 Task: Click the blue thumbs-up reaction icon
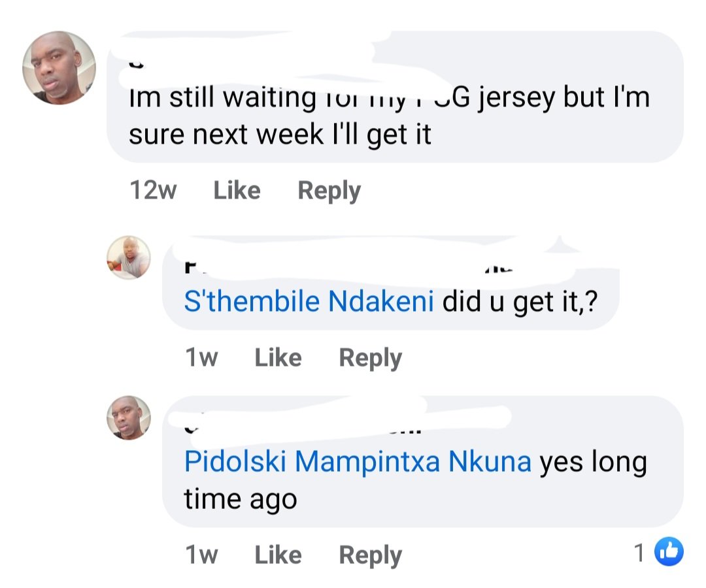coord(669,552)
